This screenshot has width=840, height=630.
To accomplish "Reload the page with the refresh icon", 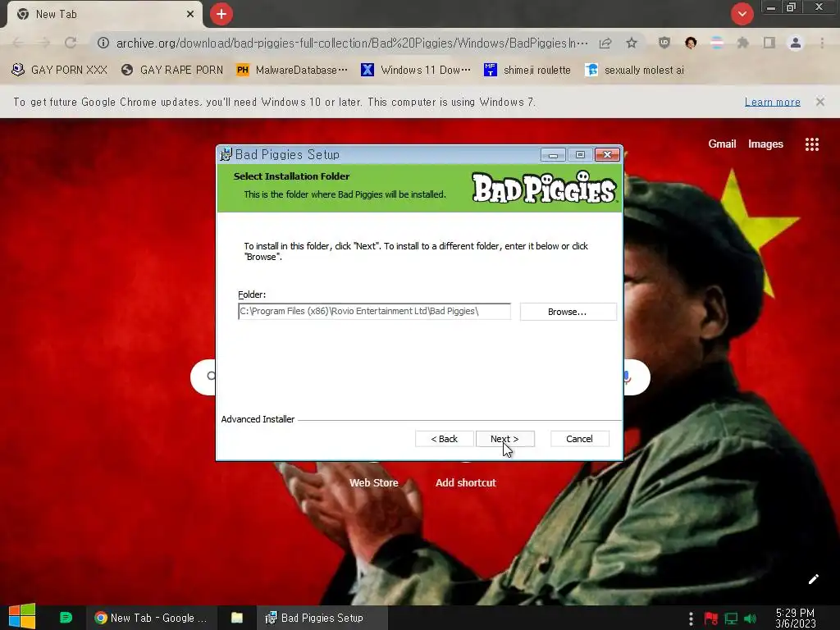I will pyautogui.click(x=71, y=43).
